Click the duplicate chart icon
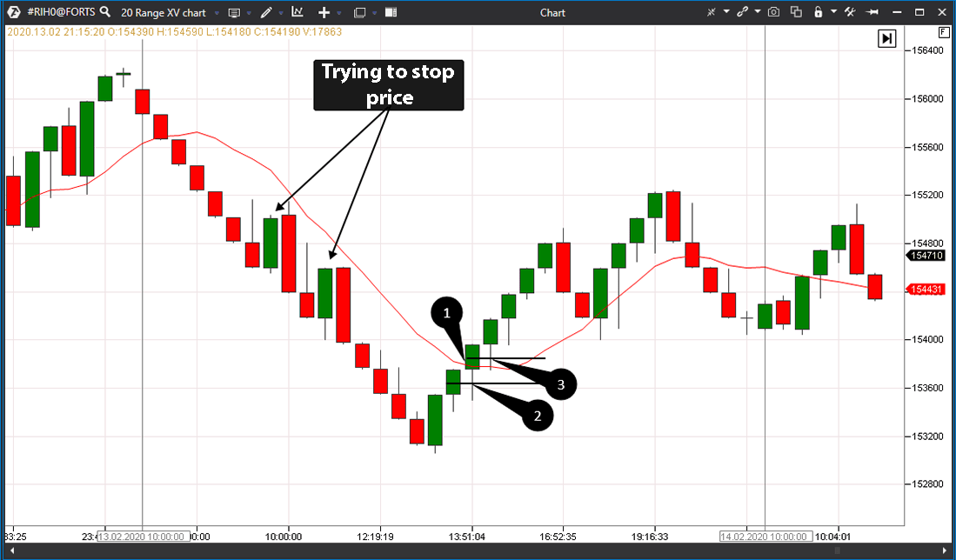This screenshot has height=560, width=956. (x=795, y=12)
